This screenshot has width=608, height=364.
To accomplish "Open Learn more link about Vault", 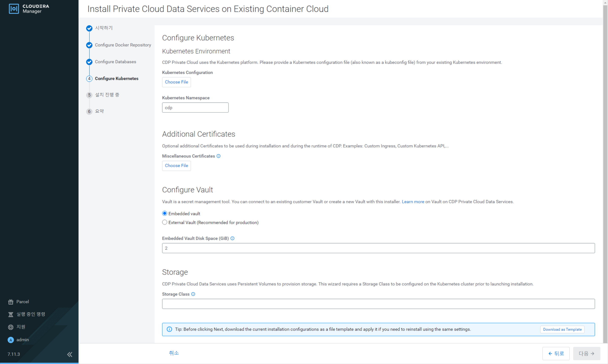I will point(413,202).
